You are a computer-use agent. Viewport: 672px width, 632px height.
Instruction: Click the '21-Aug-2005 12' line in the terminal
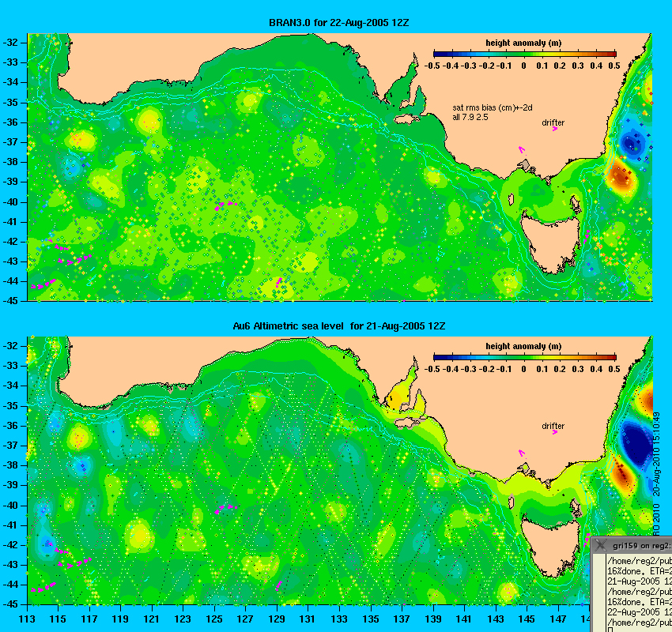640,581
